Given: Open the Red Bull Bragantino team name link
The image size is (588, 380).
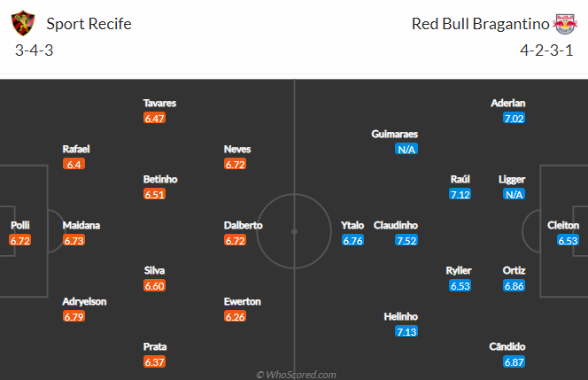Looking at the screenshot, I should pyautogui.click(x=480, y=24).
